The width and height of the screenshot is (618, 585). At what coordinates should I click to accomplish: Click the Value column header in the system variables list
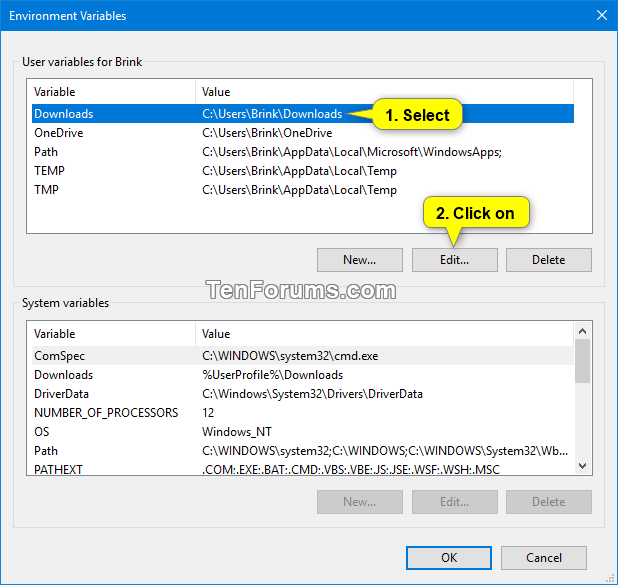tap(384, 334)
